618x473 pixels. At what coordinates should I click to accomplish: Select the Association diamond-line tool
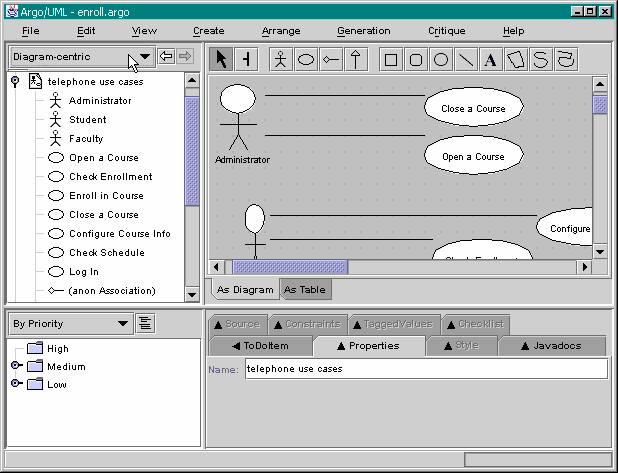click(331, 60)
